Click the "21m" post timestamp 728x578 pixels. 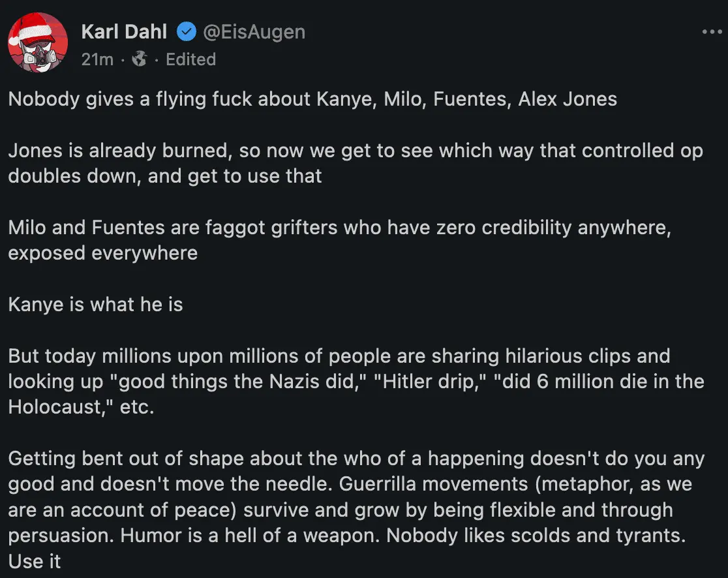coord(97,59)
